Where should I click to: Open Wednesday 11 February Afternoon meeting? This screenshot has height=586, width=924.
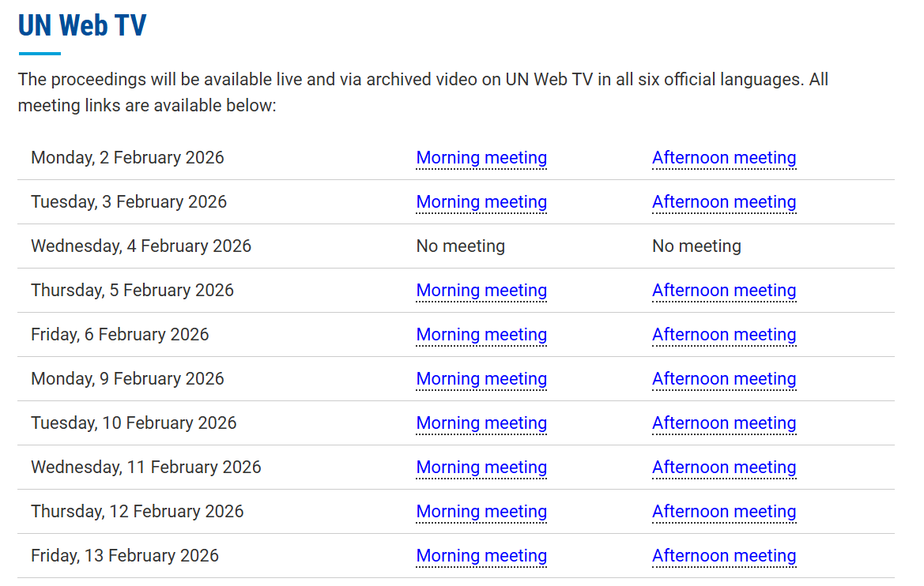723,468
